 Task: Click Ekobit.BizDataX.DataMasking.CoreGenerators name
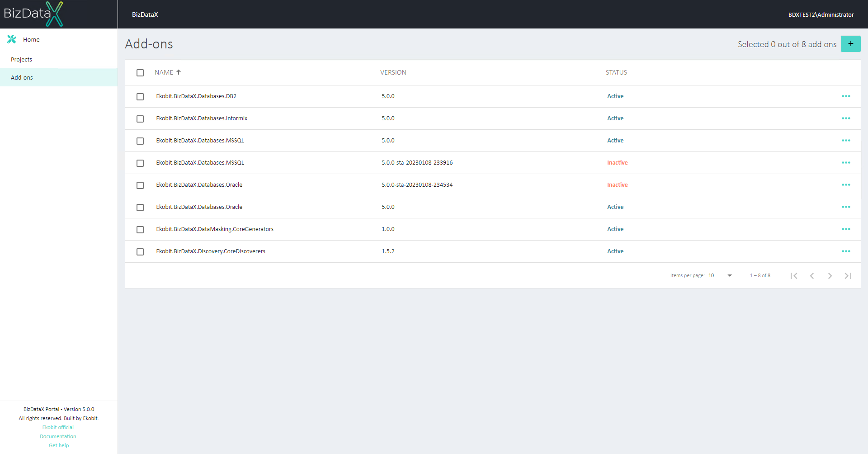coord(215,229)
